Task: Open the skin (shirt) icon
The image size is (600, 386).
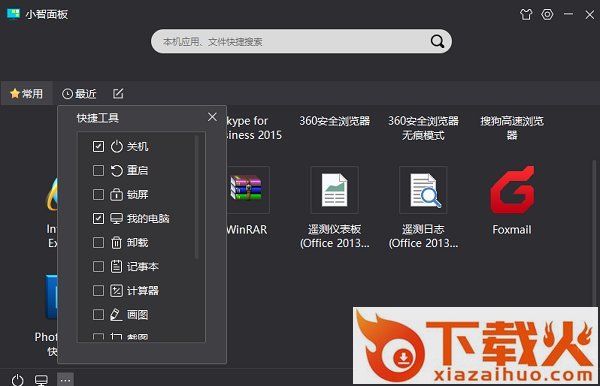Action: (526, 15)
